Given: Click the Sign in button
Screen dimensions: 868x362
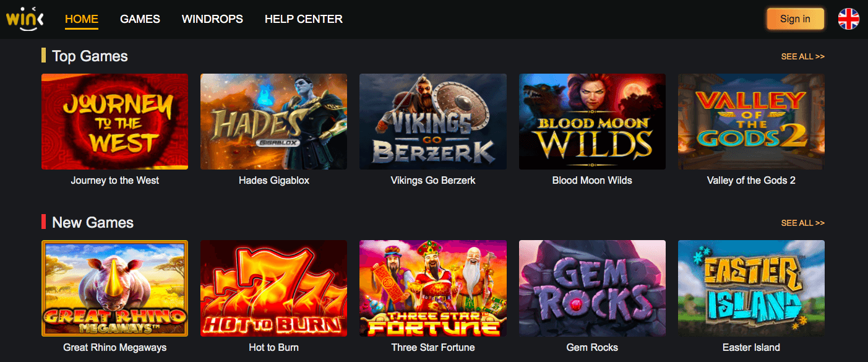Looking at the screenshot, I should (x=795, y=19).
